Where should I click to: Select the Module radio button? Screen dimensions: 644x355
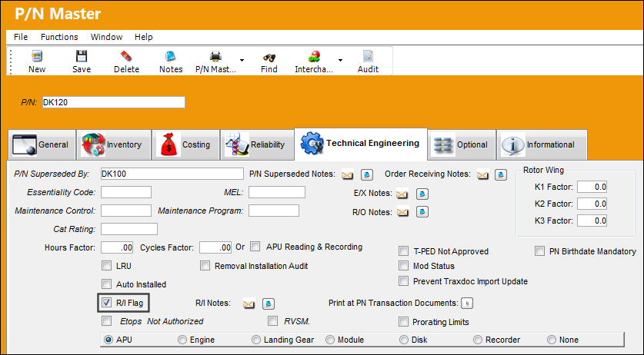click(x=330, y=340)
